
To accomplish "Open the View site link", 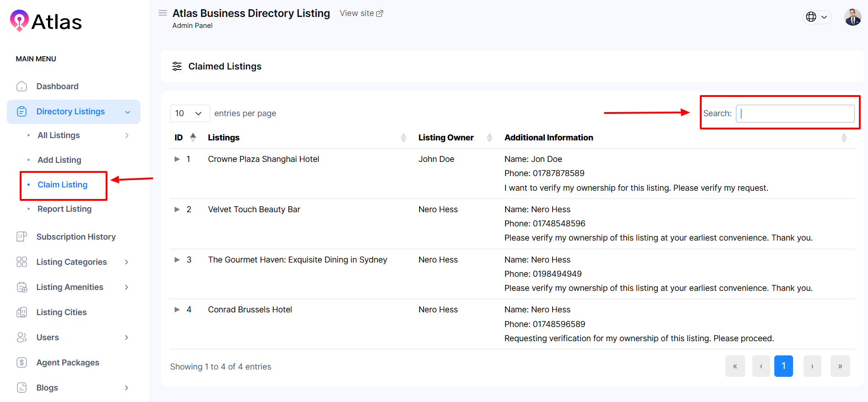I will [x=361, y=13].
